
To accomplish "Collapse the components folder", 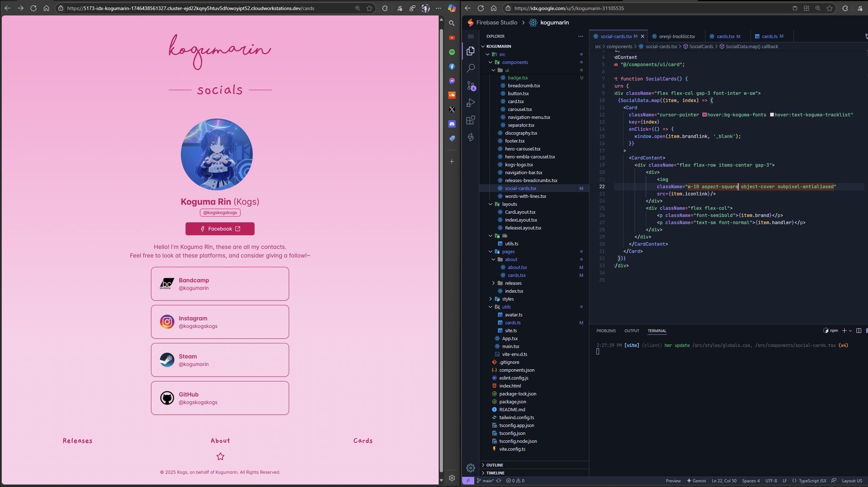I will [x=491, y=62].
